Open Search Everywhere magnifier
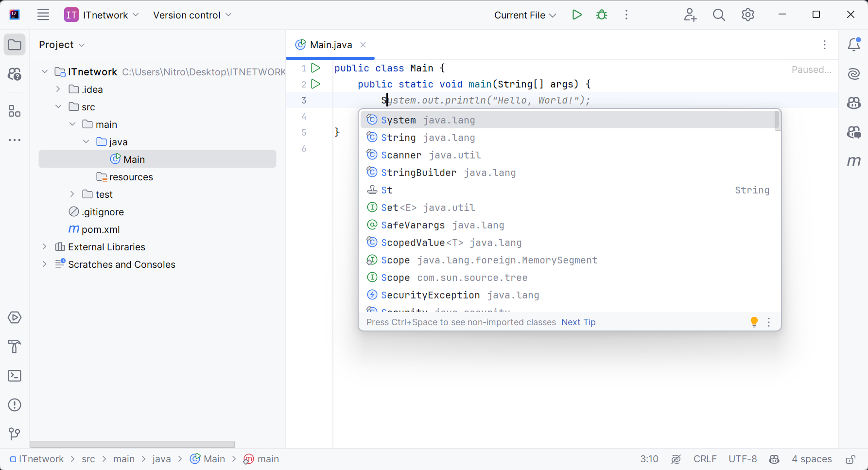The image size is (868, 470). click(719, 15)
